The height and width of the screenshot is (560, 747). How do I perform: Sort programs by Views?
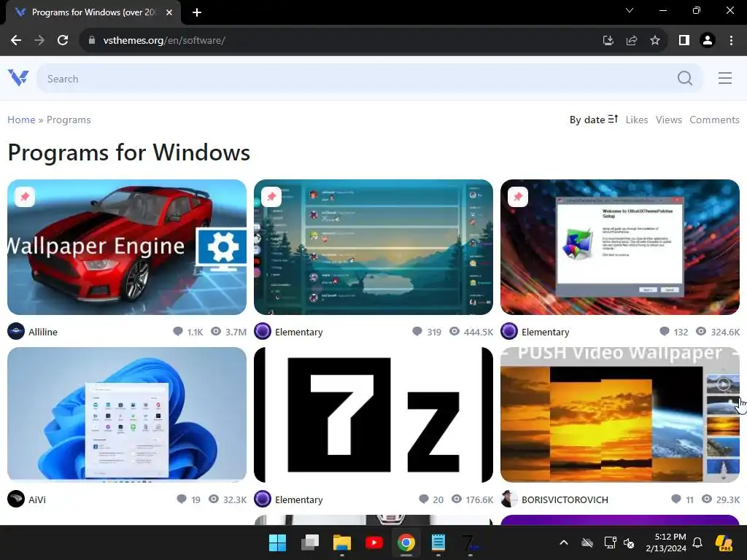668,120
